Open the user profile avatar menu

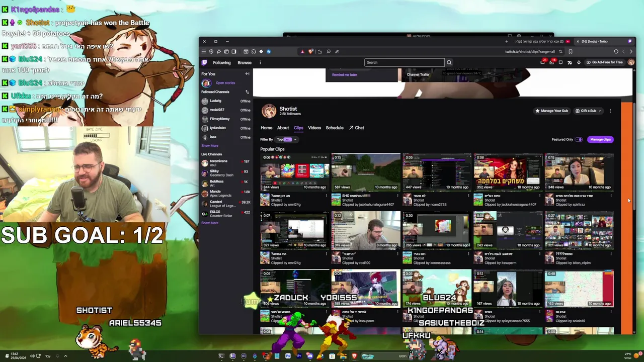(x=631, y=62)
